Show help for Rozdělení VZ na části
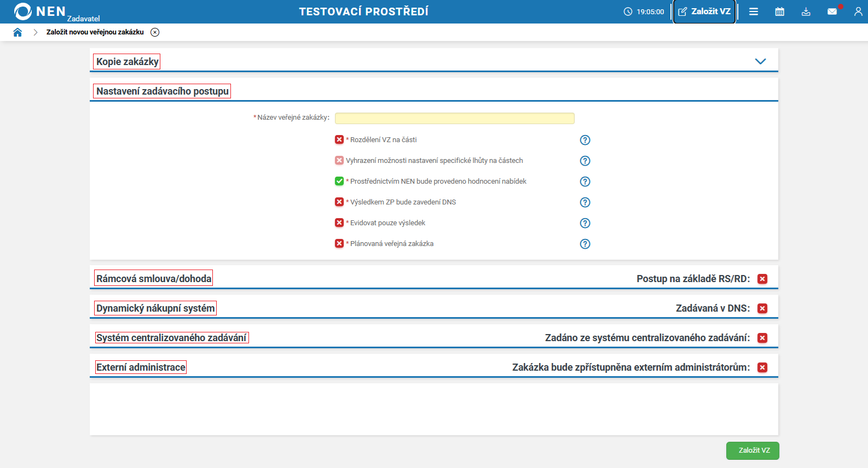The image size is (868, 468). tap(585, 140)
